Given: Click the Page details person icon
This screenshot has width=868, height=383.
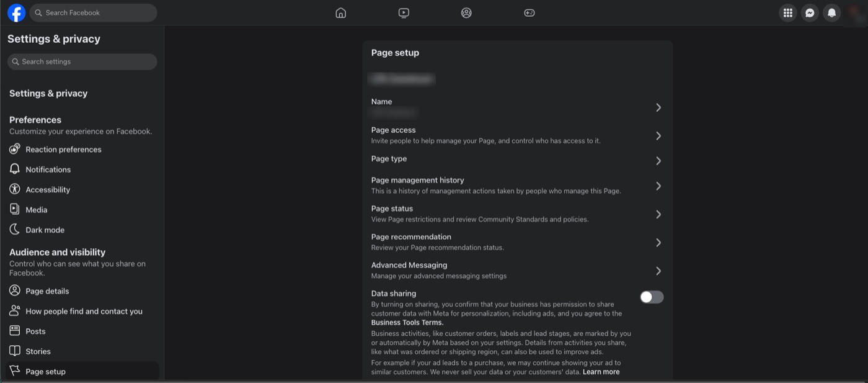Looking at the screenshot, I should tap(15, 291).
